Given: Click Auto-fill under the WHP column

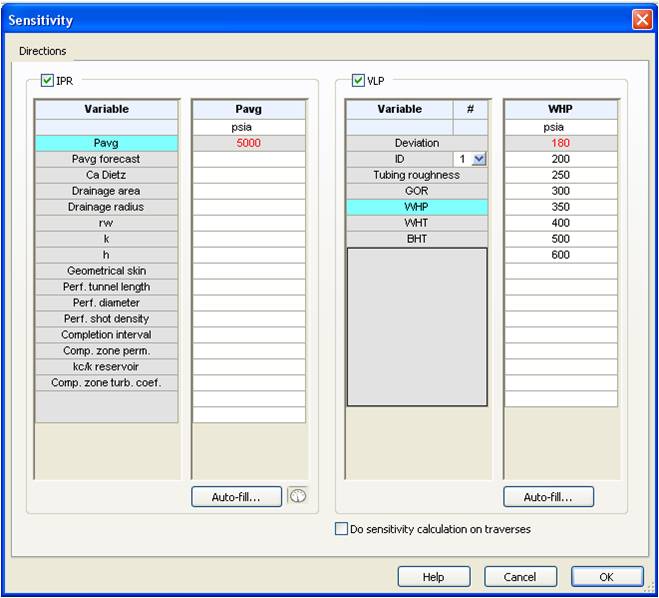Looking at the screenshot, I should tap(548, 497).
